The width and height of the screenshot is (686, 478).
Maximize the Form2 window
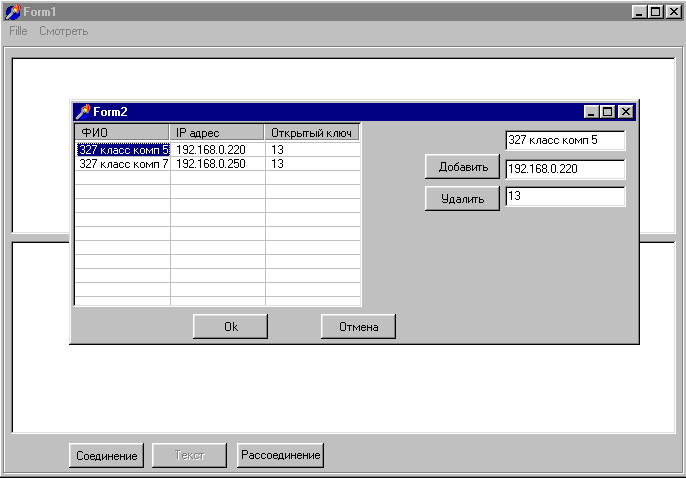tap(608, 112)
